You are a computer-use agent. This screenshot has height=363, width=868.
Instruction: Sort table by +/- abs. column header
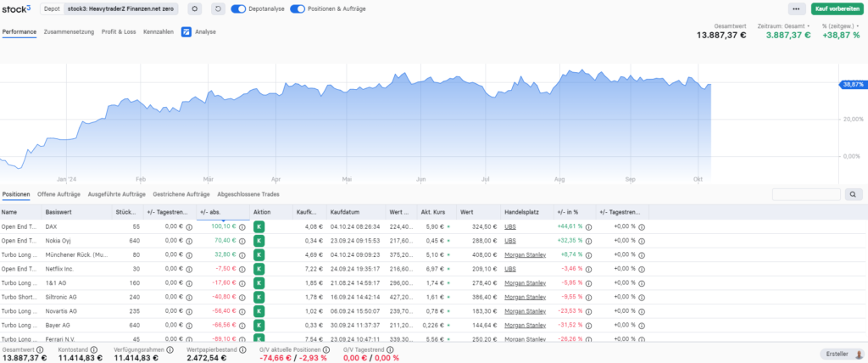click(223, 212)
